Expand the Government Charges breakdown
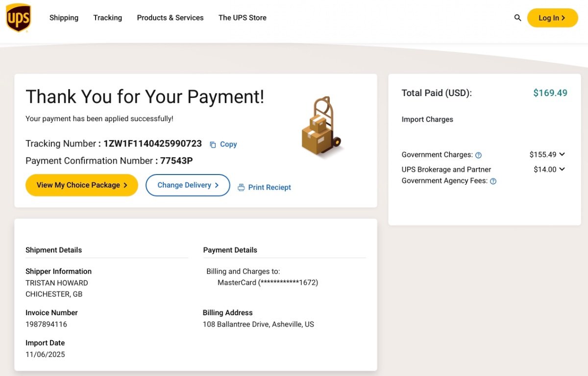The image size is (588, 376). [562, 154]
